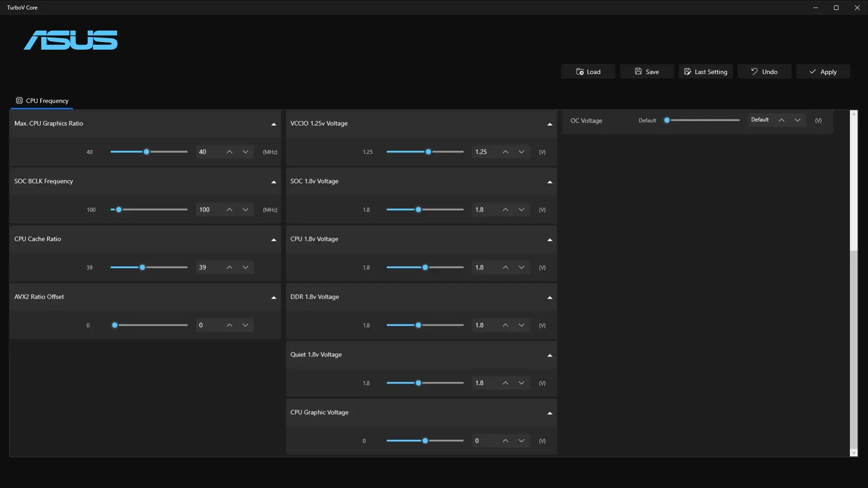868x488 pixels.
Task: Click the CPU 1.8v Voltage value field
Action: pyautogui.click(x=484, y=267)
